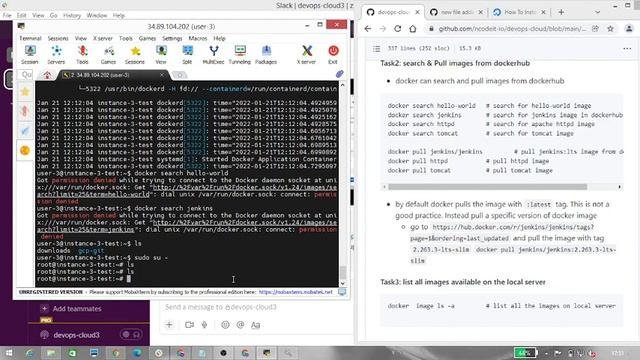This screenshot has width=640, height=360.
Task: Click the browser Home icon
Action: coord(413,29)
